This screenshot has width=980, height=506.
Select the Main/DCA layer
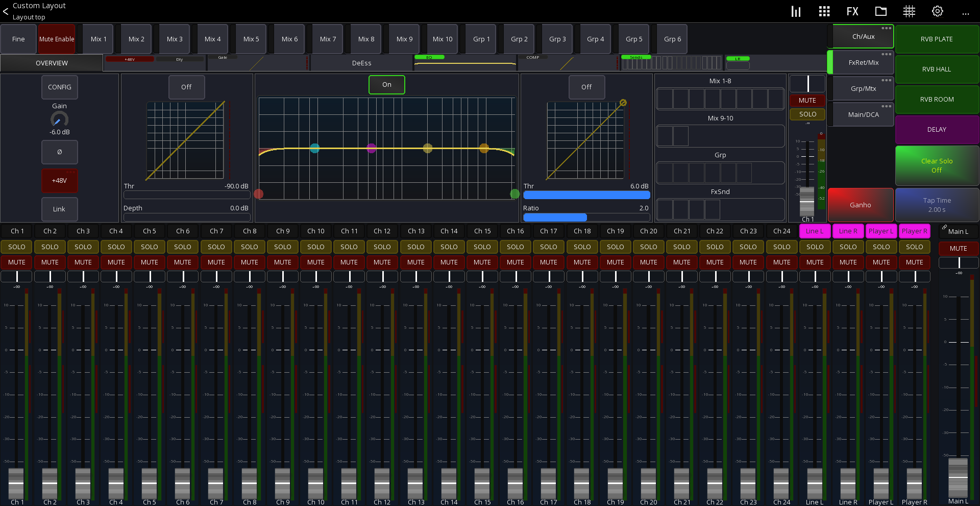point(863,115)
